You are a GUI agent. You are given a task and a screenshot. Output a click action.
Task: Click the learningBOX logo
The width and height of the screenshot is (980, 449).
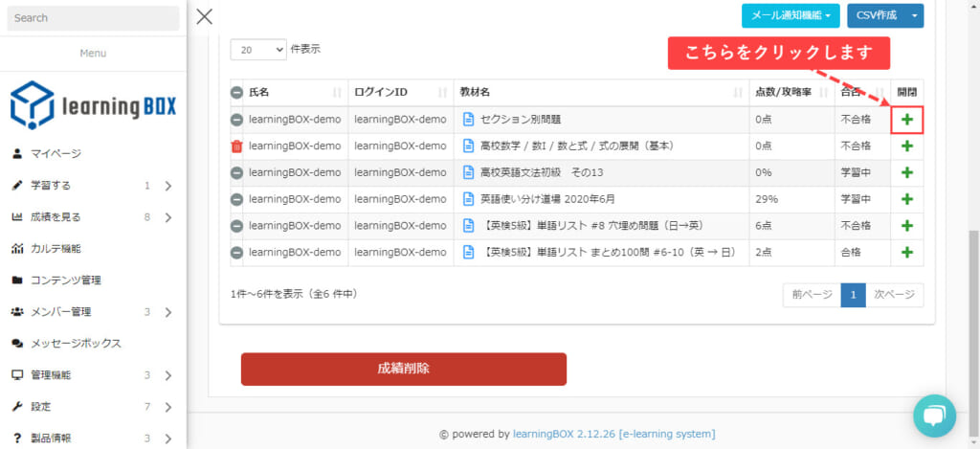click(93, 105)
